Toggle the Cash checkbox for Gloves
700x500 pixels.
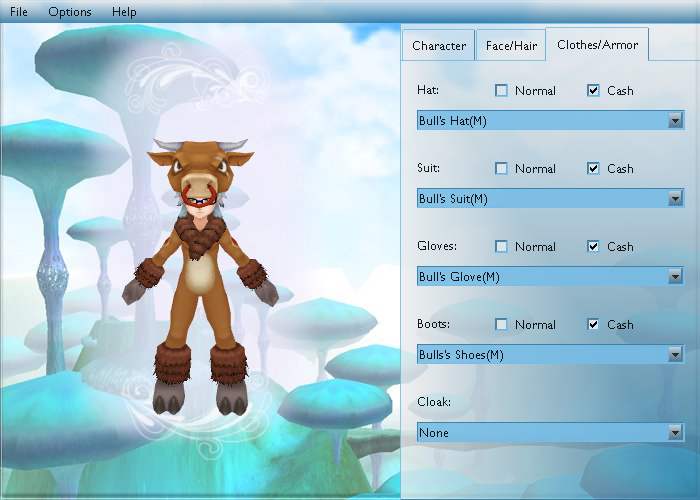point(593,246)
